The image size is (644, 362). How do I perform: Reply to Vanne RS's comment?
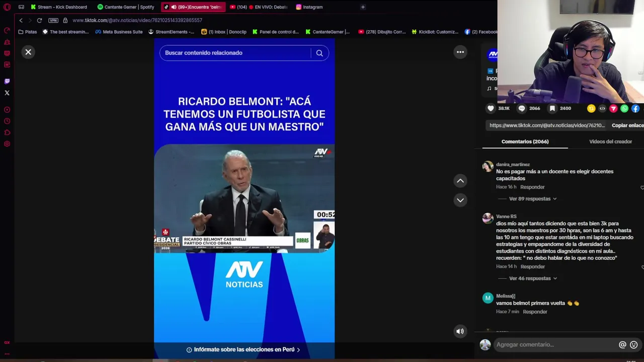point(532,266)
